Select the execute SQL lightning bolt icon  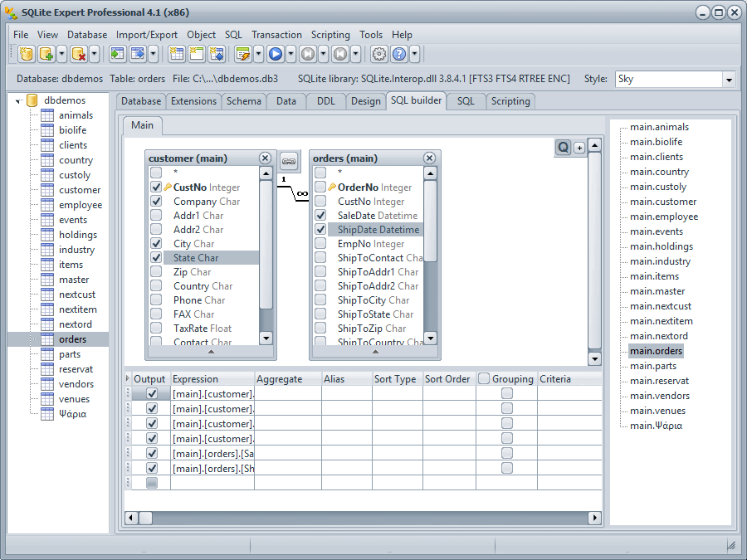point(243,53)
